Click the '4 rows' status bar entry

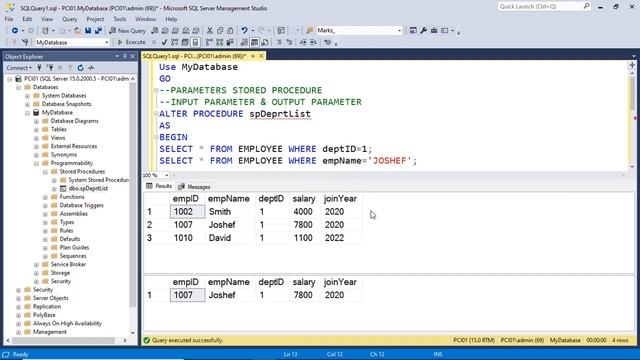pyautogui.click(x=620, y=340)
